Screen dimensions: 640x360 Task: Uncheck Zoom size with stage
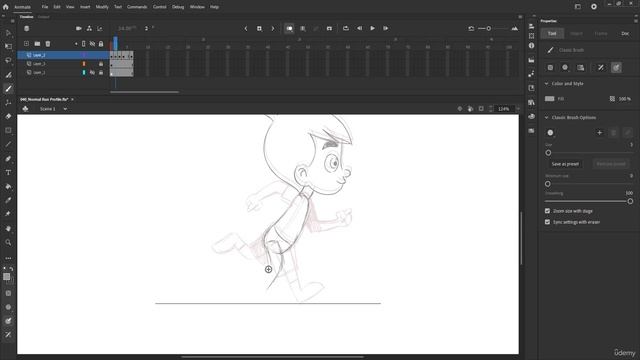click(547, 211)
